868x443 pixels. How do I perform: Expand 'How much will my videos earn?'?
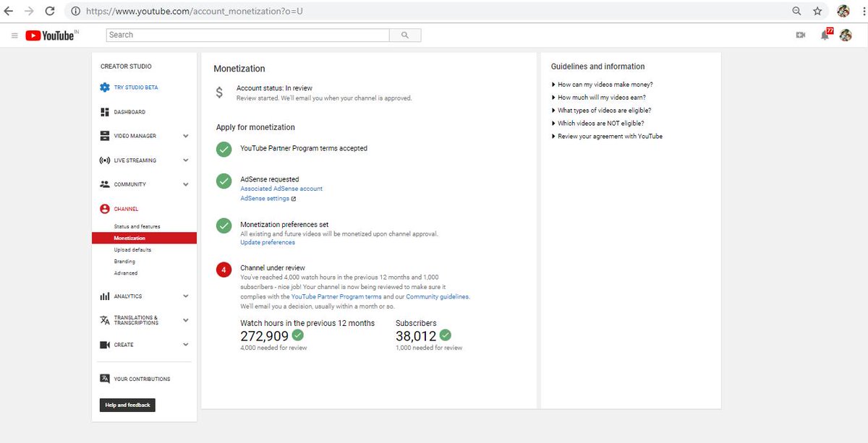pyautogui.click(x=598, y=98)
